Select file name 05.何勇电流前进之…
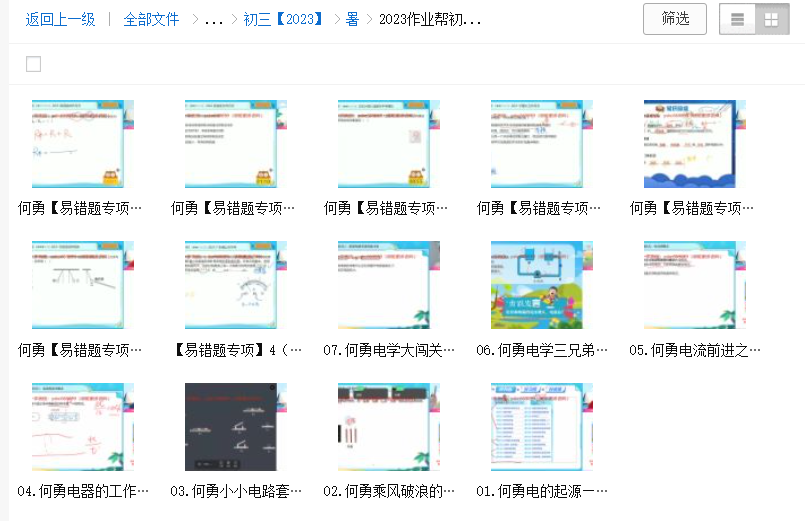 pyautogui.click(x=695, y=350)
